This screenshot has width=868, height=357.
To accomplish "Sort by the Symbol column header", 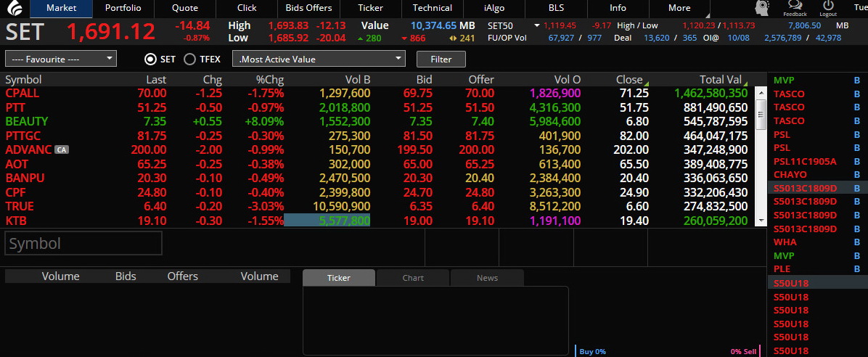I will (23, 80).
